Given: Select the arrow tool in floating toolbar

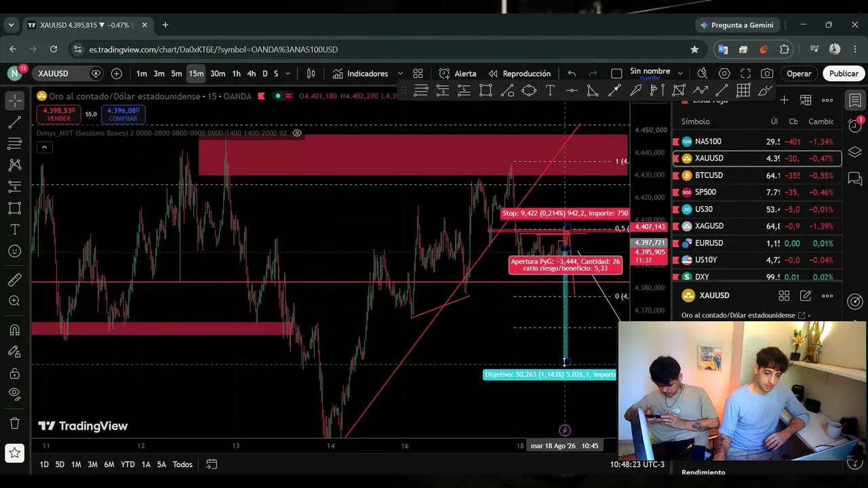Looking at the screenshot, I should coord(614,90).
